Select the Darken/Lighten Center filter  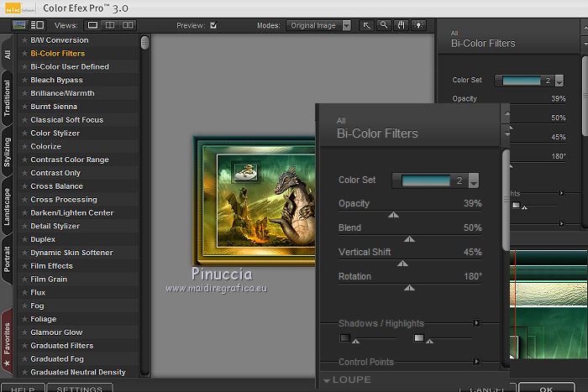80,213
